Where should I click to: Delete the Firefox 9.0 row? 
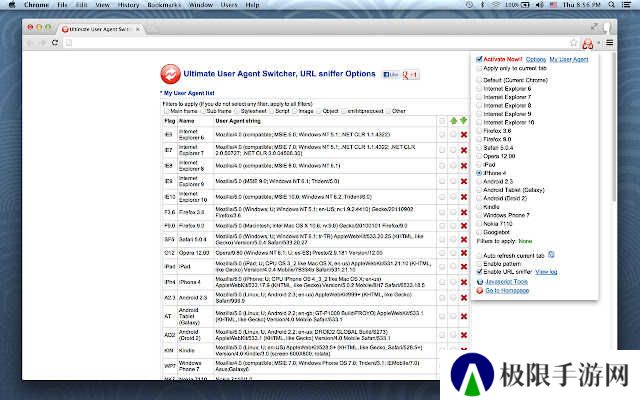click(x=464, y=226)
